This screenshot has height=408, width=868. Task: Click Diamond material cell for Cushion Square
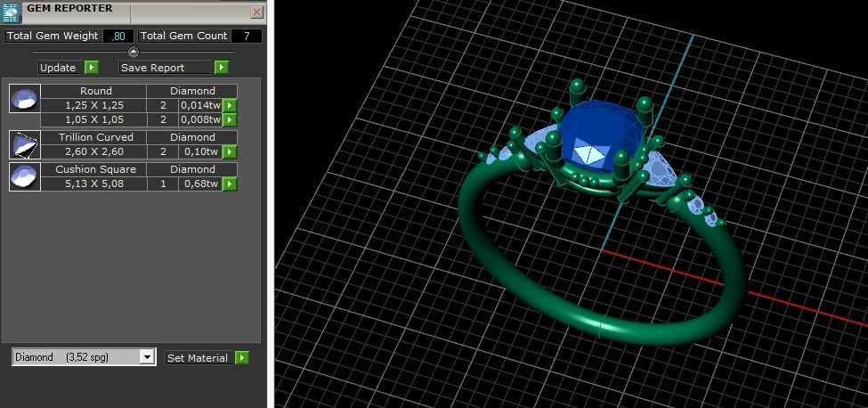[192, 169]
